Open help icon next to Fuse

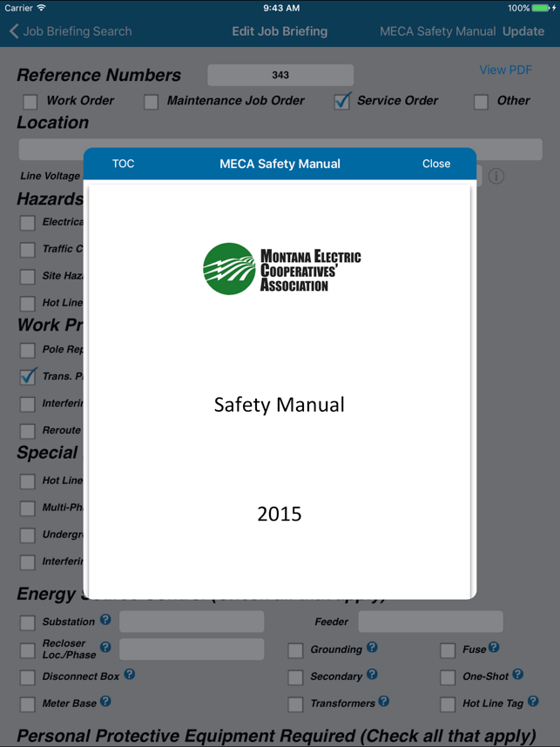pyautogui.click(x=494, y=647)
